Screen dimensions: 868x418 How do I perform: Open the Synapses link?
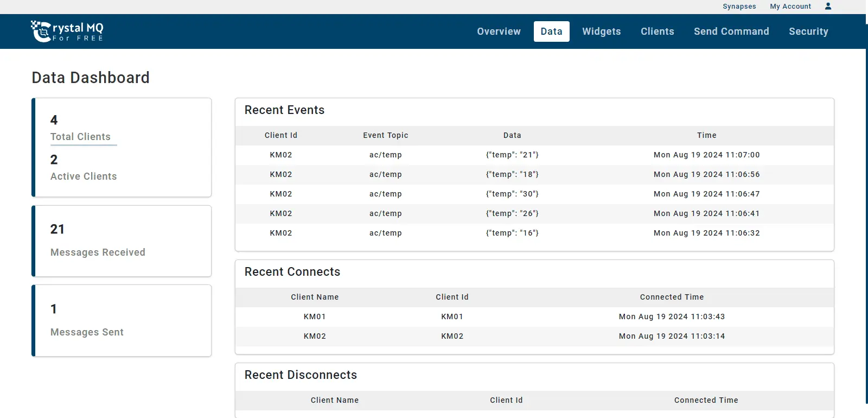click(739, 7)
